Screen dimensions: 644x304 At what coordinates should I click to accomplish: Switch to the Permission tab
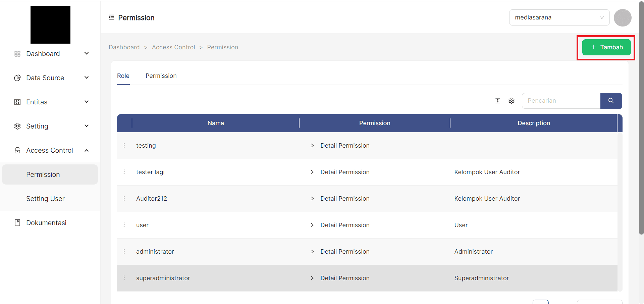(161, 76)
